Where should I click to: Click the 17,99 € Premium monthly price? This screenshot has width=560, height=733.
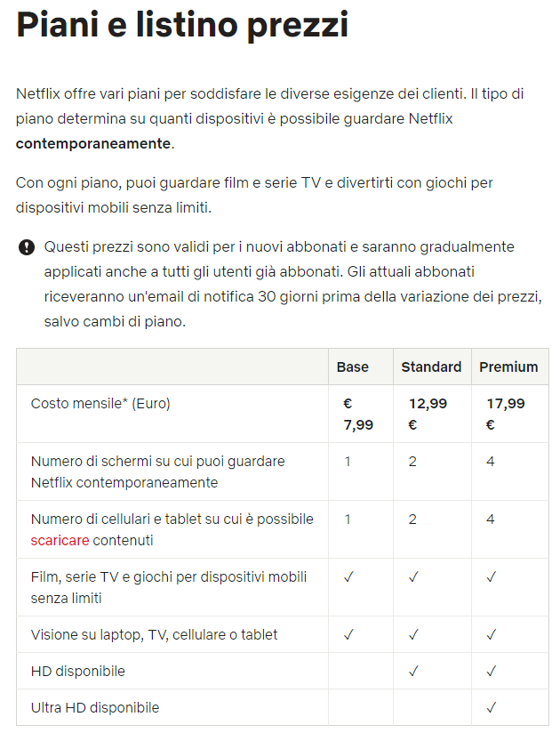tap(505, 414)
